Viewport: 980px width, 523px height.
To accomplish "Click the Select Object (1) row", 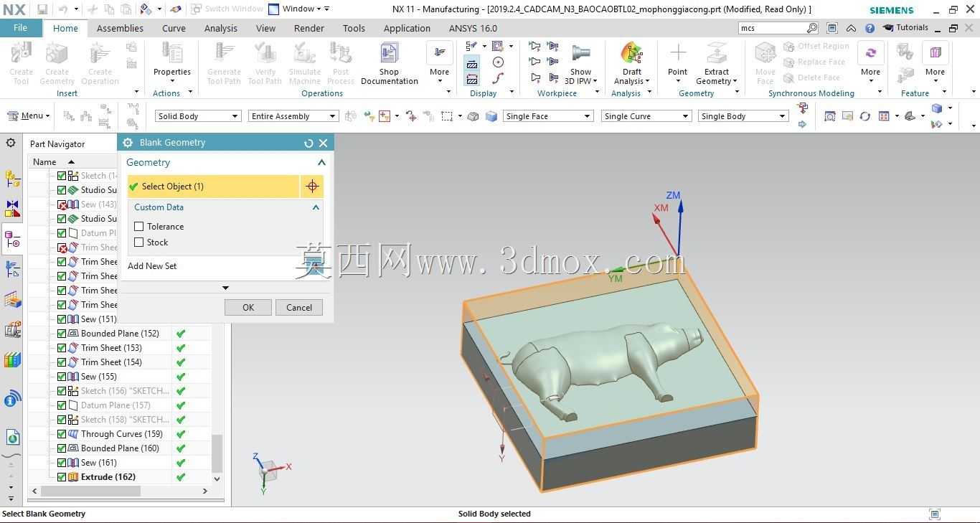I will (213, 187).
